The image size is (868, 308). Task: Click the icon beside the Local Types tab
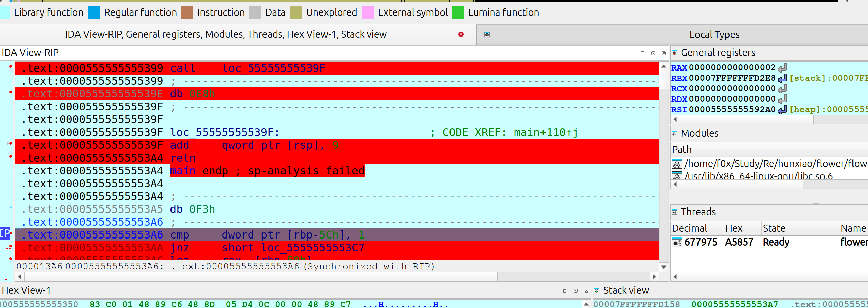(487, 34)
